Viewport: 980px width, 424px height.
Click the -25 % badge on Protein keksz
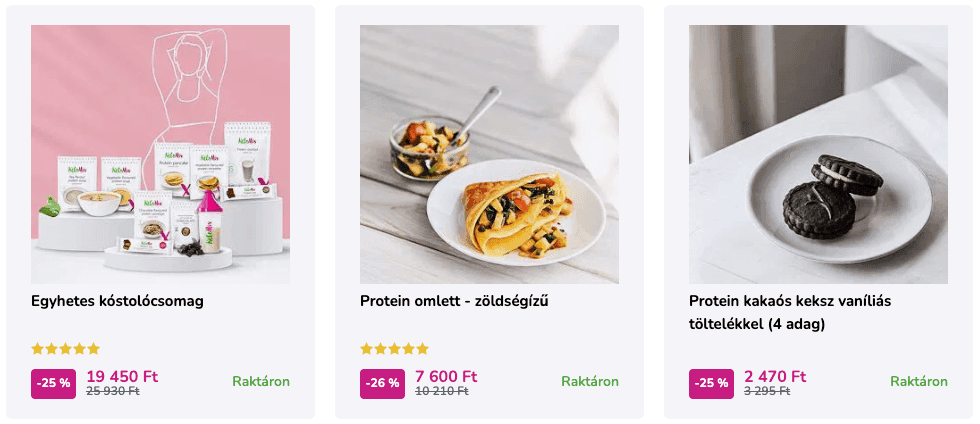point(711,383)
